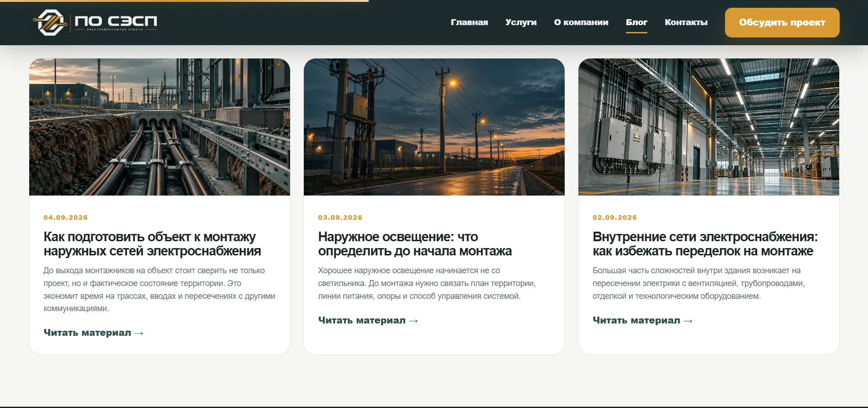Open the street lighting at dusk thumbnail
Viewport: 868px width, 408px height.
(434, 127)
